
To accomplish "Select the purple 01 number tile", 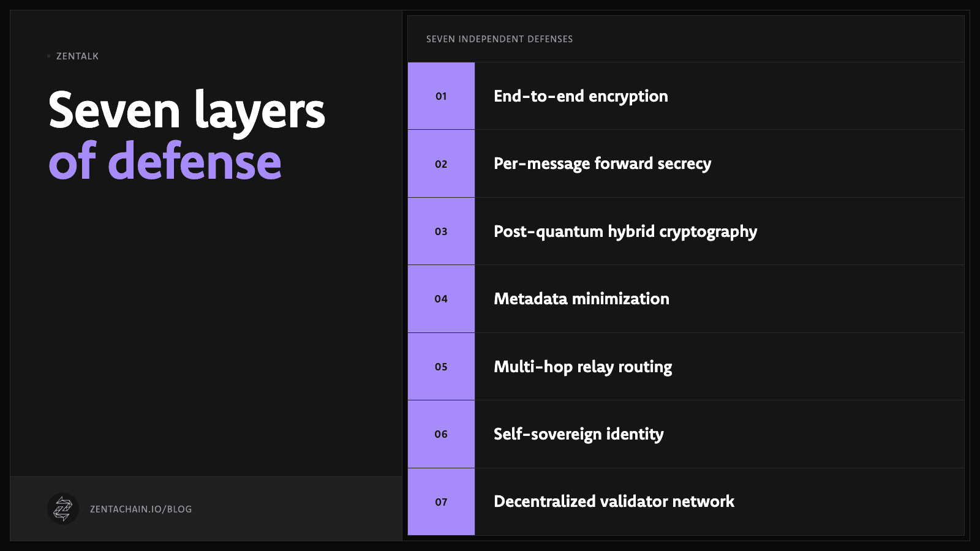I will pyautogui.click(x=441, y=96).
